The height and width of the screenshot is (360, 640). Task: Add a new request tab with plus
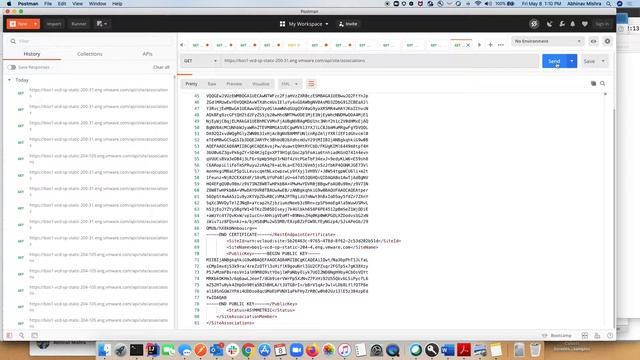click(x=490, y=45)
